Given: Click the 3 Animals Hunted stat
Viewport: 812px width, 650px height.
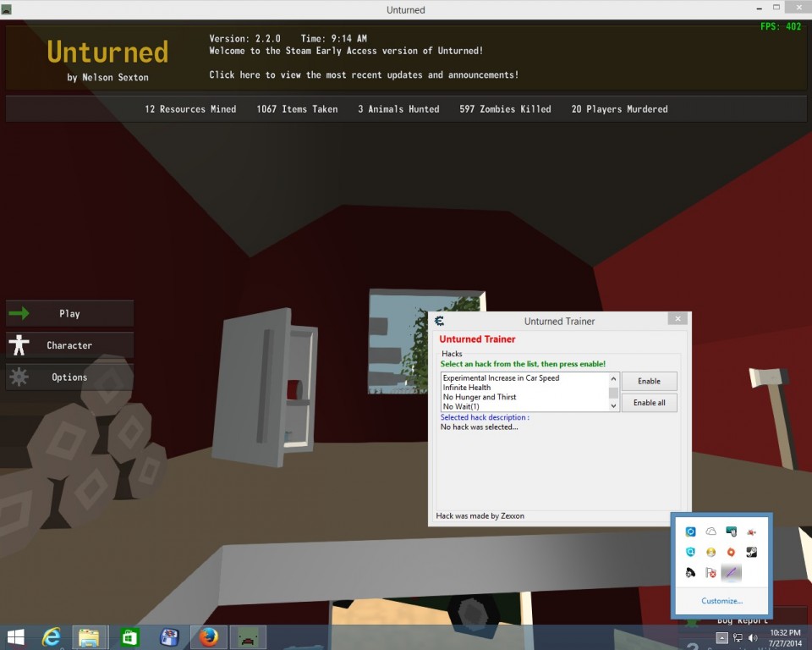Looking at the screenshot, I should point(398,109).
